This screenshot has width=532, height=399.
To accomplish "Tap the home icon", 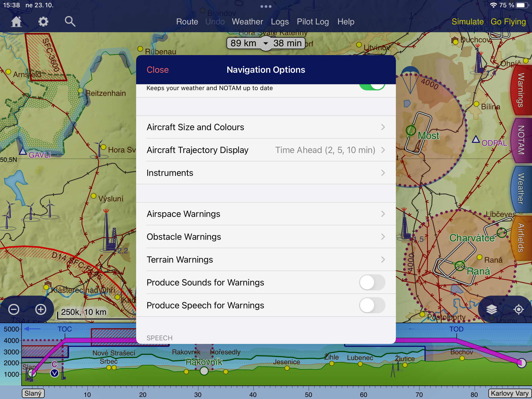I will [16, 22].
